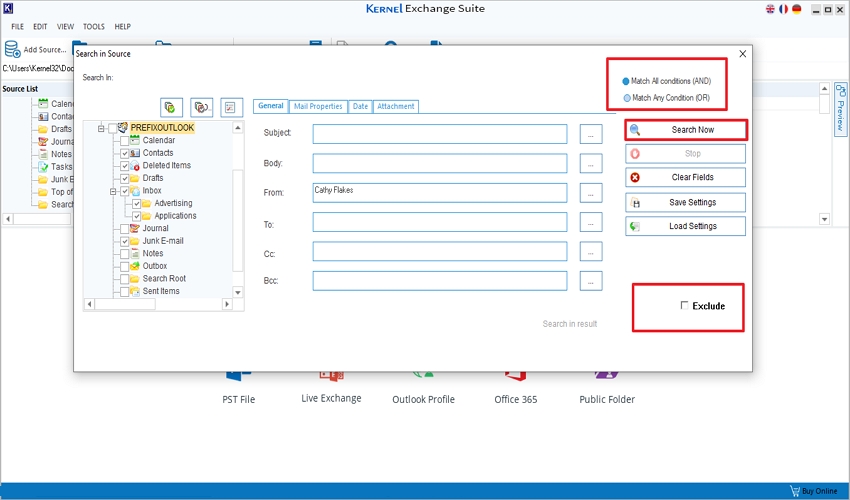Click the deselect folders icon above tree

[x=202, y=107]
